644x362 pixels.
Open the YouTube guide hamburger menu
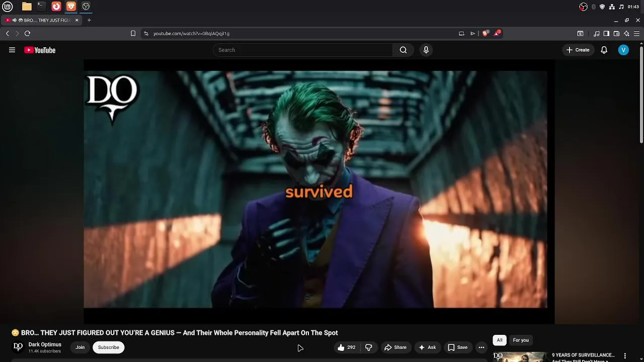tap(12, 50)
